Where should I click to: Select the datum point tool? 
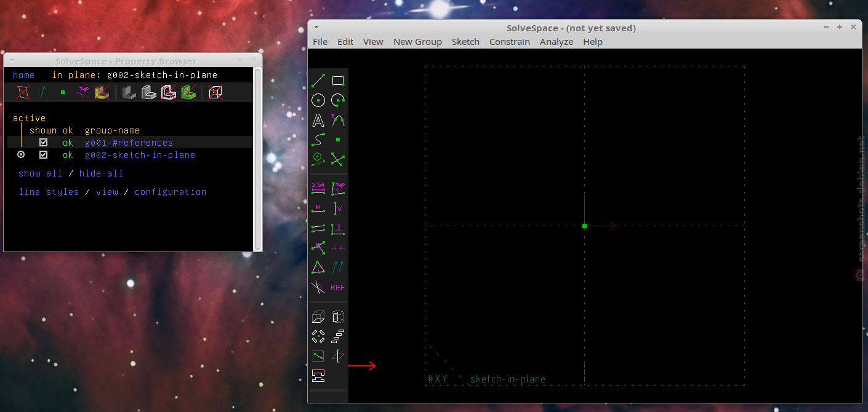pyautogui.click(x=337, y=140)
